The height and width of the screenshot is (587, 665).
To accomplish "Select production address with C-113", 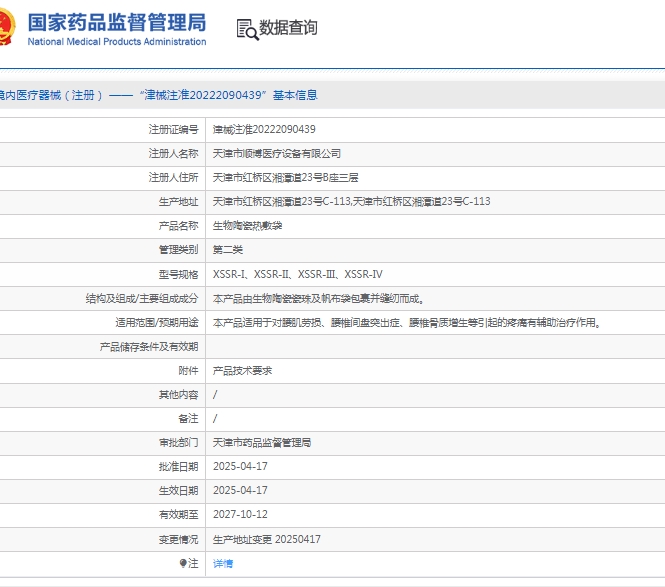I will (x=351, y=201).
